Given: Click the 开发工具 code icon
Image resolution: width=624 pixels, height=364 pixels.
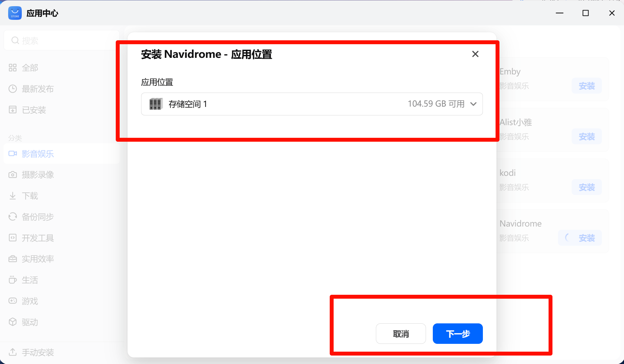Looking at the screenshot, I should tap(13, 238).
